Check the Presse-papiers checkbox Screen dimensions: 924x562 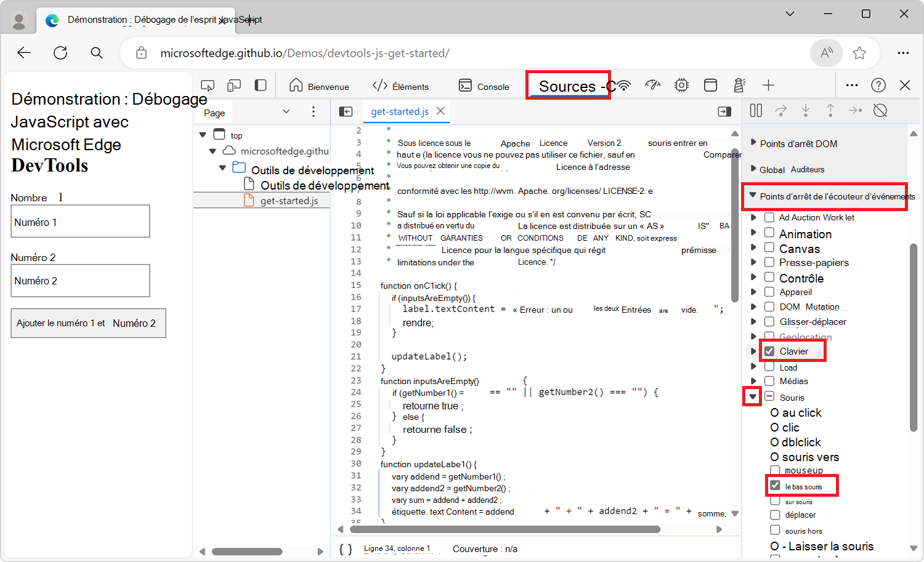[769, 262]
